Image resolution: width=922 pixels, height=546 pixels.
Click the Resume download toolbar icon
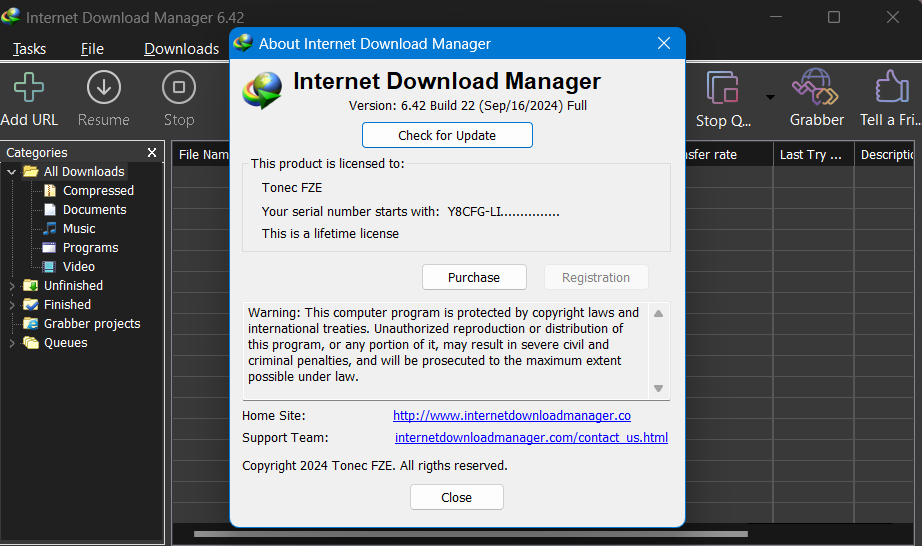104,88
